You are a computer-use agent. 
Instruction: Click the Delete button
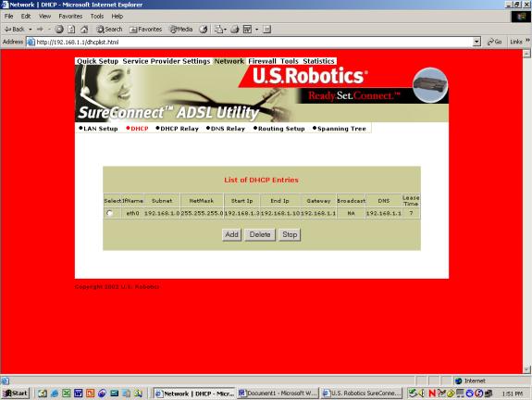[x=260, y=234]
